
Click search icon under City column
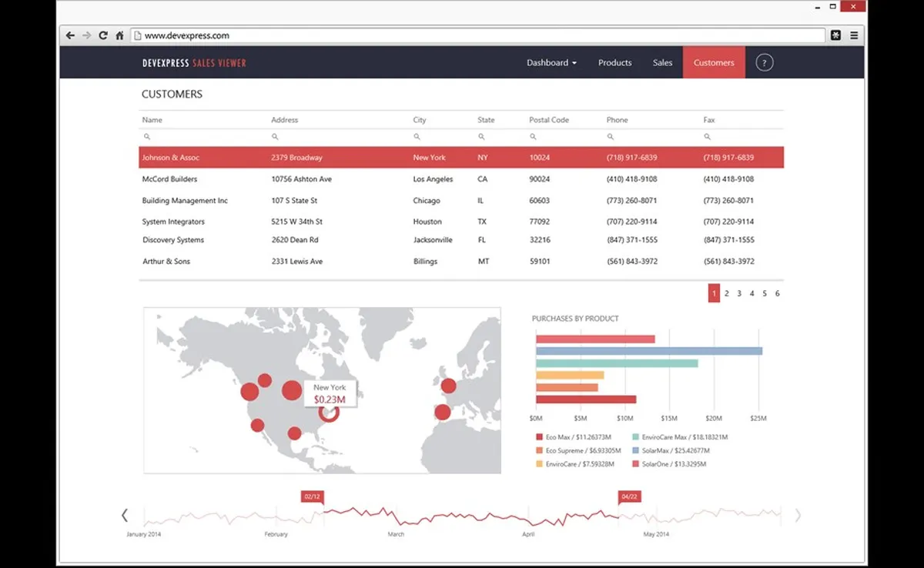417,137
